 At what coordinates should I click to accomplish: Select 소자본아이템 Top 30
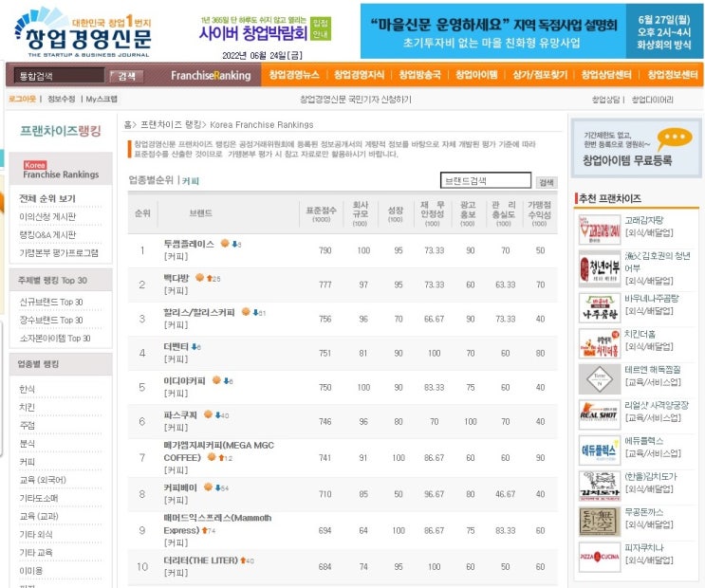pos(55,338)
